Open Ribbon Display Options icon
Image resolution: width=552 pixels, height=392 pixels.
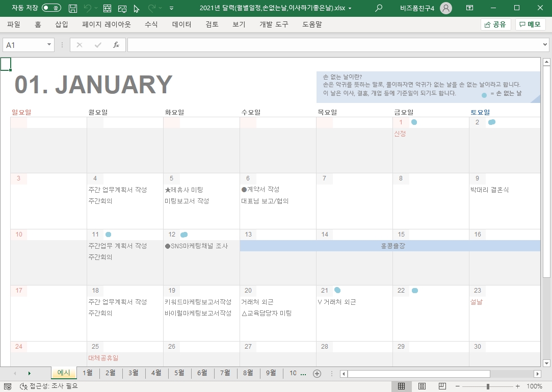(469, 8)
